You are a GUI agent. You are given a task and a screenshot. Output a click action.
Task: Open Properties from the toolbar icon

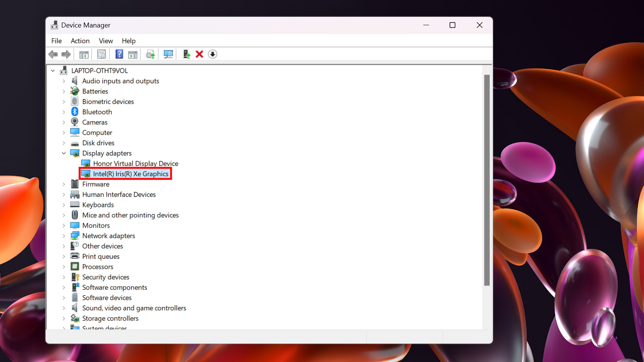[101, 54]
